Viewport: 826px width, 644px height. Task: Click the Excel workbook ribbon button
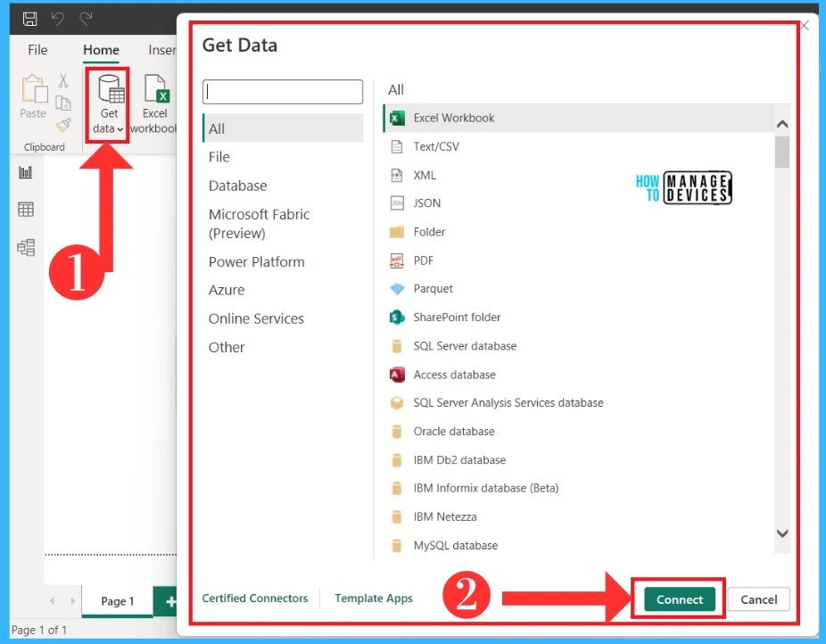click(154, 104)
